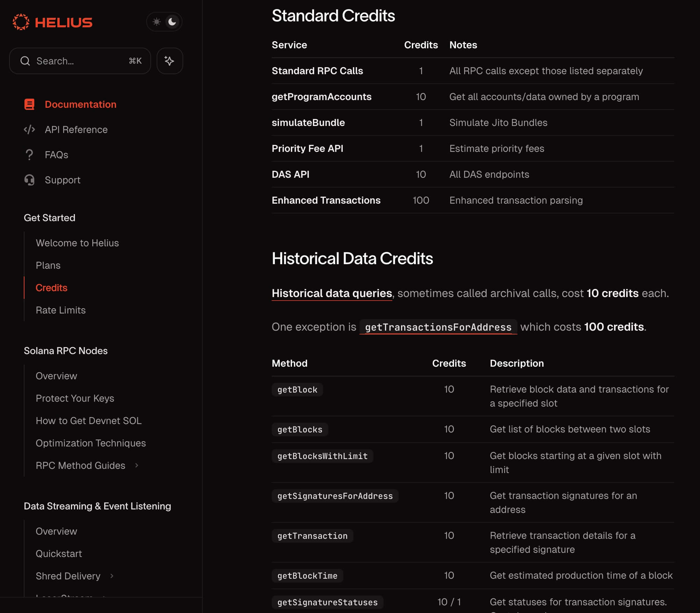Expand the Shred Delivery chevron

tap(112, 576)
